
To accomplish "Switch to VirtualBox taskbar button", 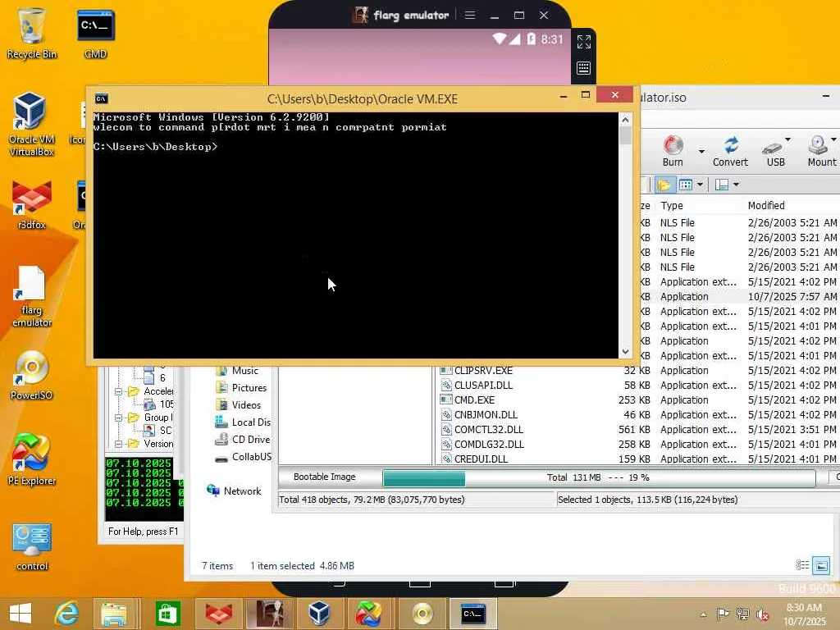I will click(x=319, y=614).
